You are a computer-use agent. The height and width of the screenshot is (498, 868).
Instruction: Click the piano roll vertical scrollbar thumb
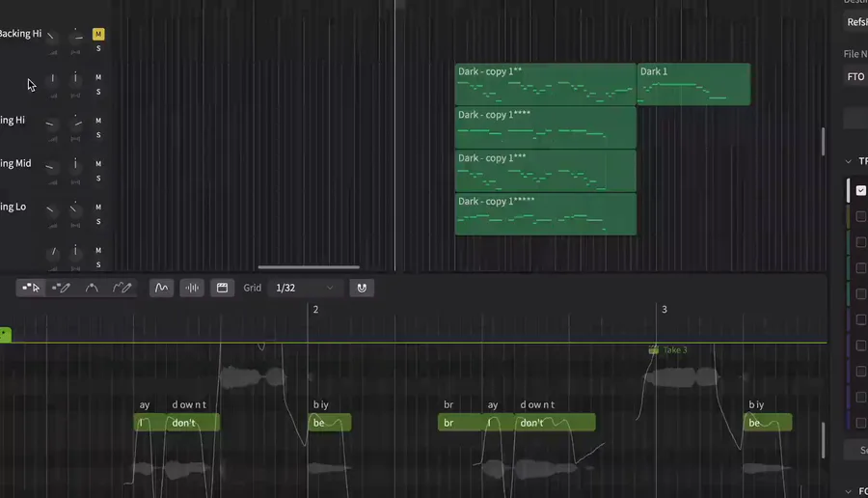824,440
